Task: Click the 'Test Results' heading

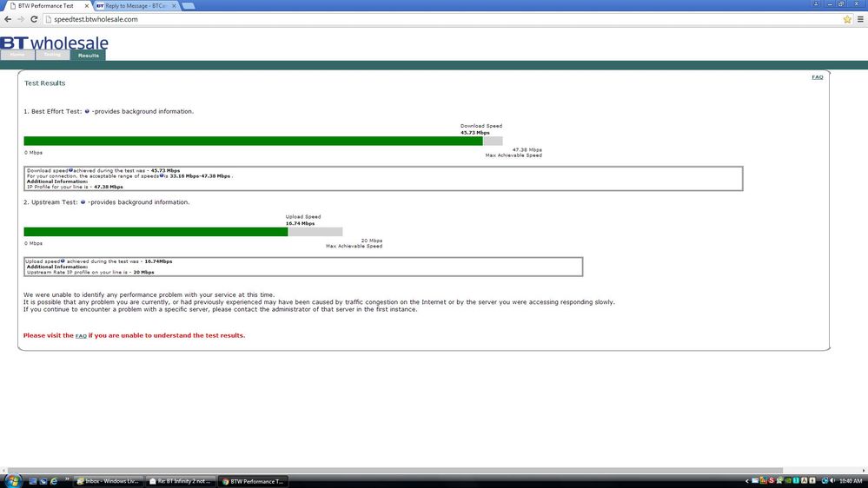Action: click(45, 83)
